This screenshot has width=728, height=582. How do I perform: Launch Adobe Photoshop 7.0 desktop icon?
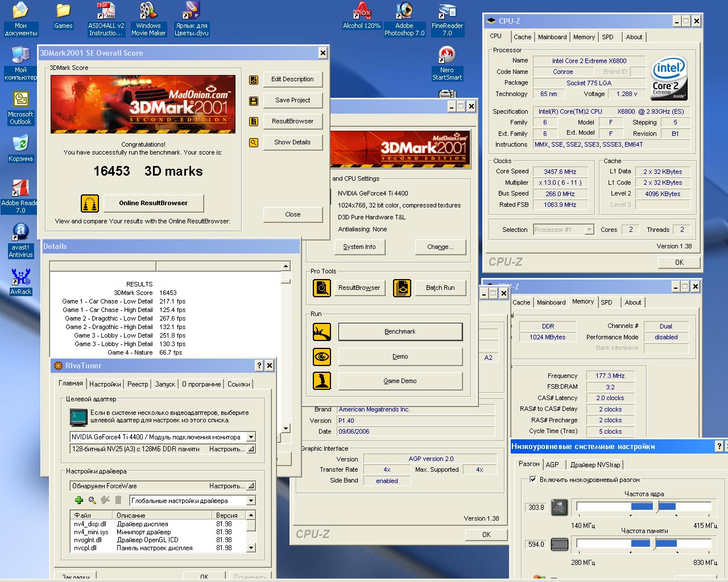click(404, 19)
